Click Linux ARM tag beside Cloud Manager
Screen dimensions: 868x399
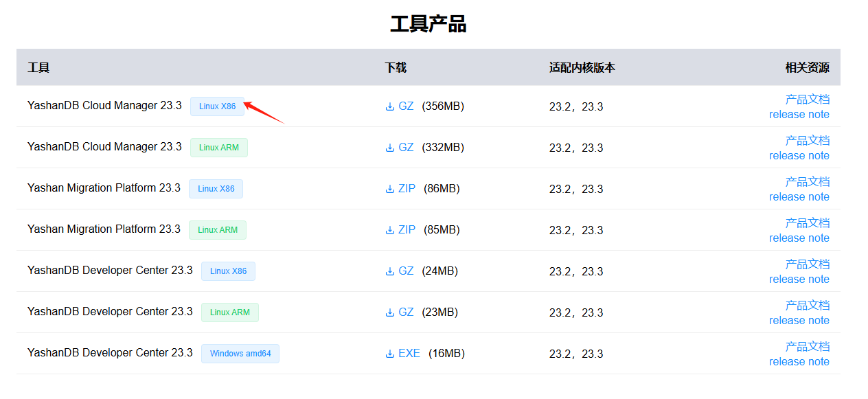coord(219,148)
